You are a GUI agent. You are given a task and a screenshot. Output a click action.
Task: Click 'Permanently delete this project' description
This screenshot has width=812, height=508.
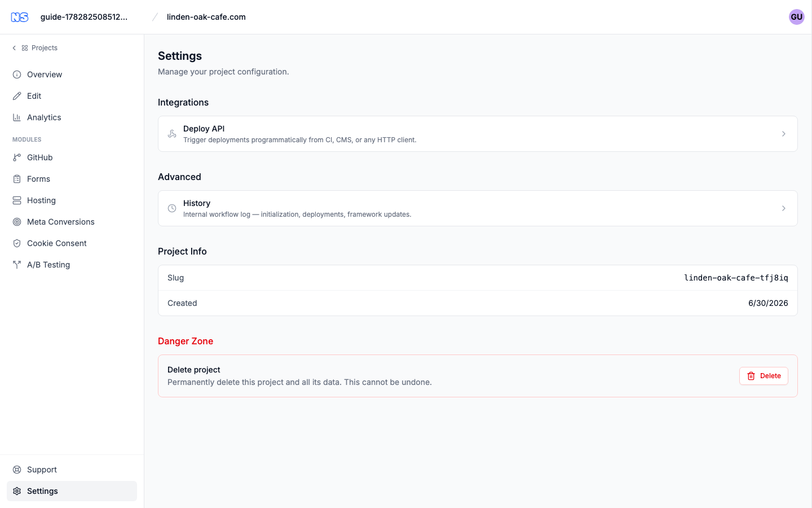299,382
